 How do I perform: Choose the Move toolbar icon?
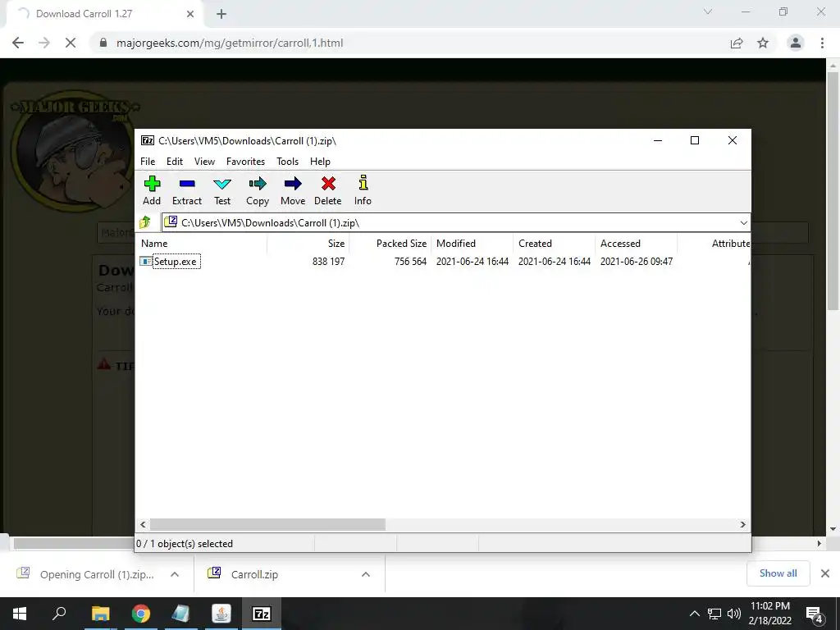[293, 190]
